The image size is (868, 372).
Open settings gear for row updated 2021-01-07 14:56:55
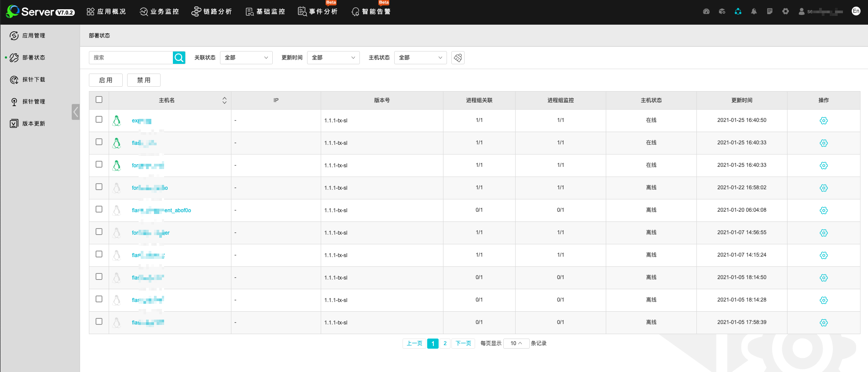(x=824, y=233)
